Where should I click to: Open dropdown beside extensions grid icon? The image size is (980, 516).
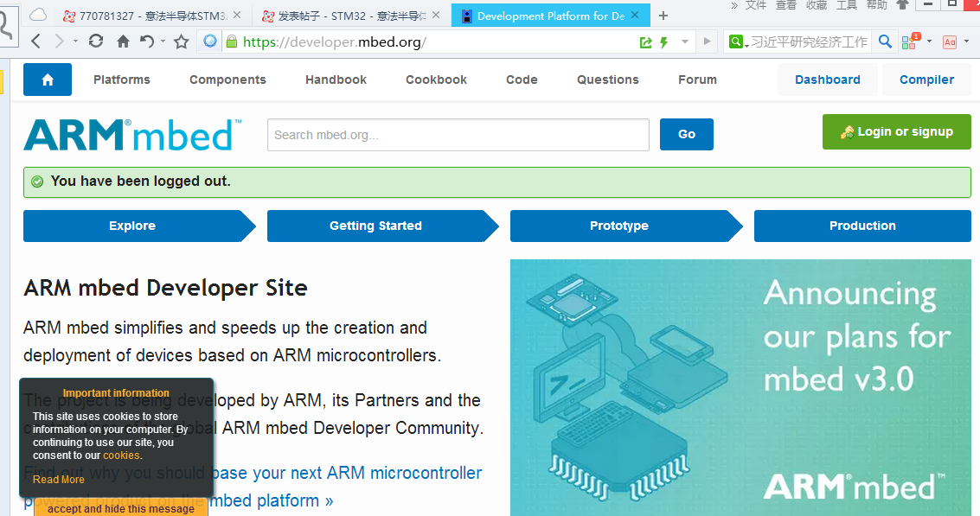929,41
